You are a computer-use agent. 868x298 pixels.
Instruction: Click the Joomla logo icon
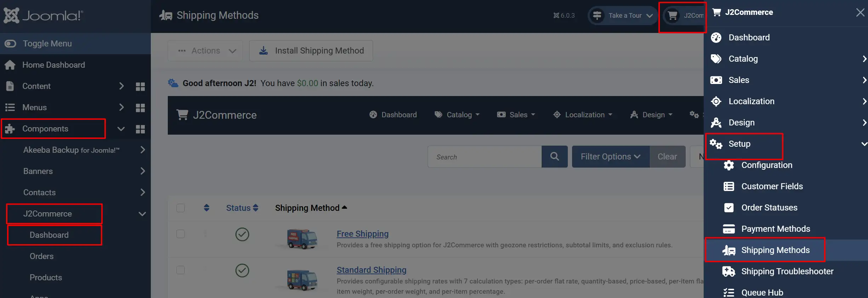coord(11,15)
